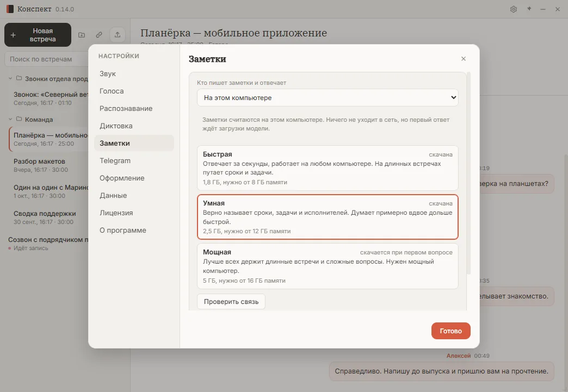Screen dimensions: 568x392
Task: Close the settings dialog with X
Action: 464,59
